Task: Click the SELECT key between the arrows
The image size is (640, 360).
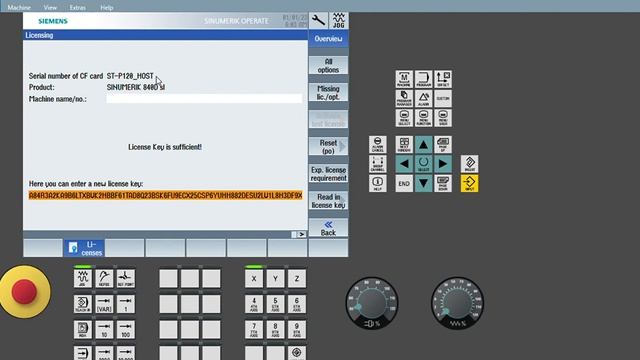Action: click(x=423, y=164)
